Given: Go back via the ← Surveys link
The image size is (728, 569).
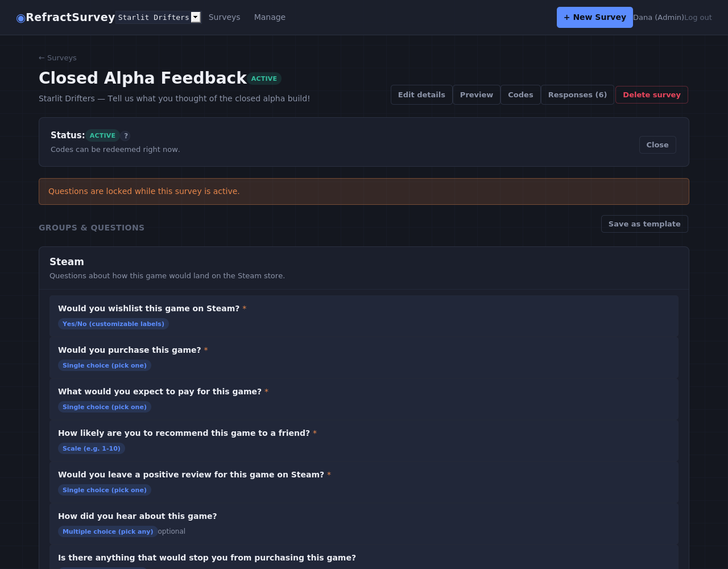Looking at the screenshot, I should 57,58.
